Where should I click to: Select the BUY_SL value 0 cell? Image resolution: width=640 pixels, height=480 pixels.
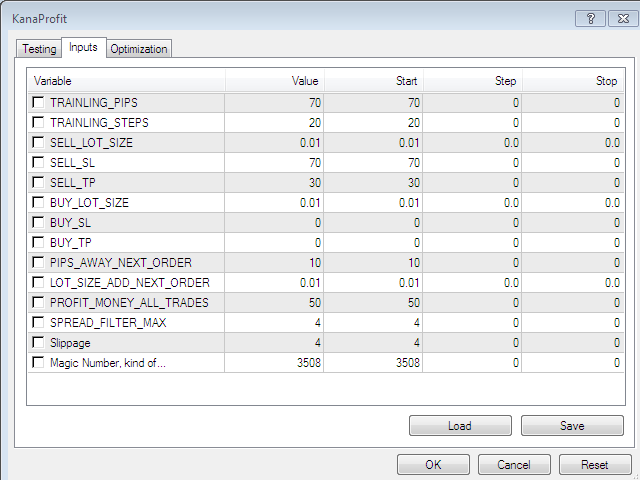click(x=274, y=222)
